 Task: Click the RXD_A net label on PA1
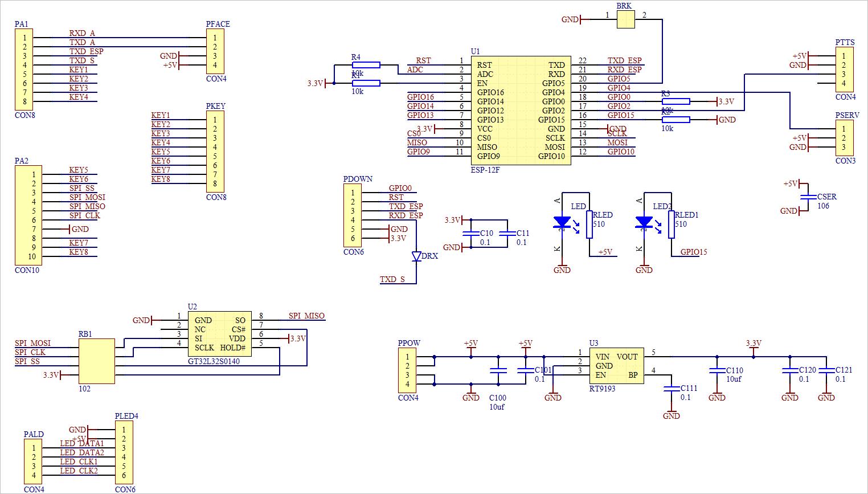(82, 33)
